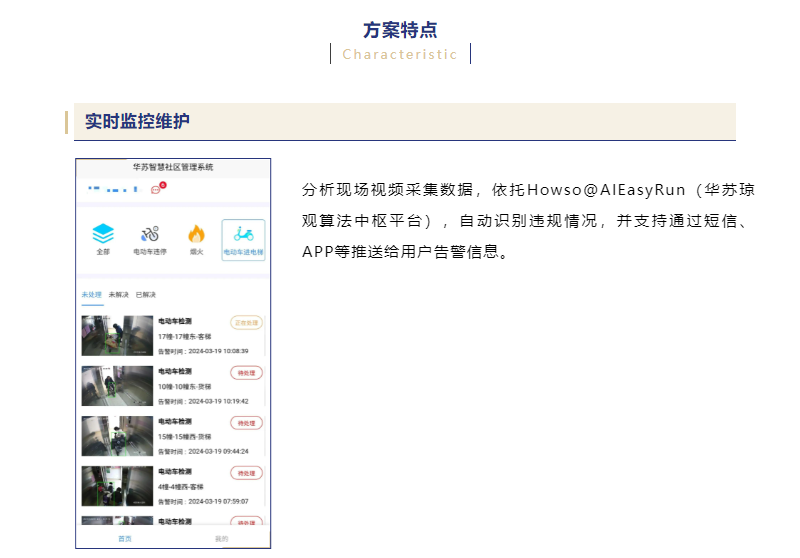The image size is (800, 558).
Task: Open the message notification bubble icon
Action: coord(156,189)
